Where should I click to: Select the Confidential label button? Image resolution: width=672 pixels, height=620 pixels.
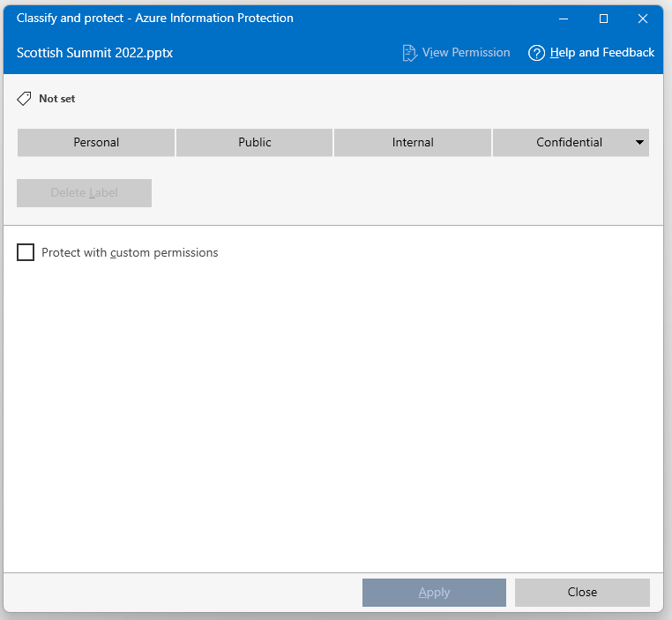pos(569,142)
